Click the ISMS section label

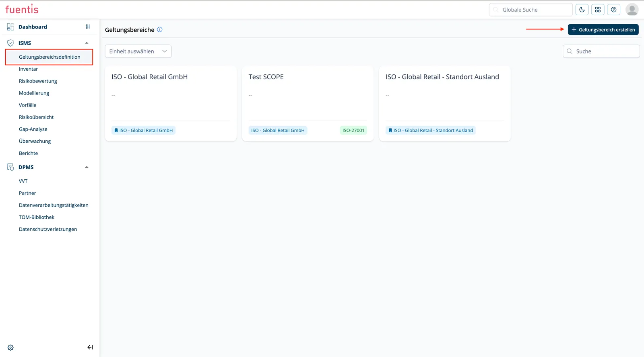[25, 43]
